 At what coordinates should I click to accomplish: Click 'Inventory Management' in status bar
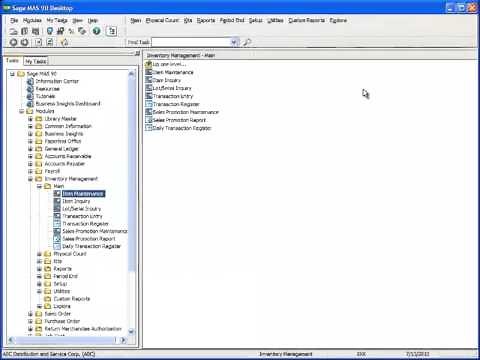point(286,354)
